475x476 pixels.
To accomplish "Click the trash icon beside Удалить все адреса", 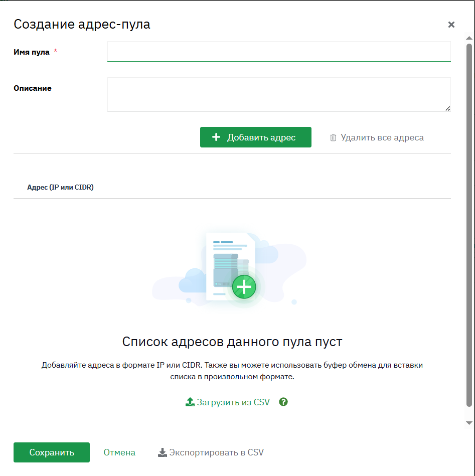I will tap(333, 138).
